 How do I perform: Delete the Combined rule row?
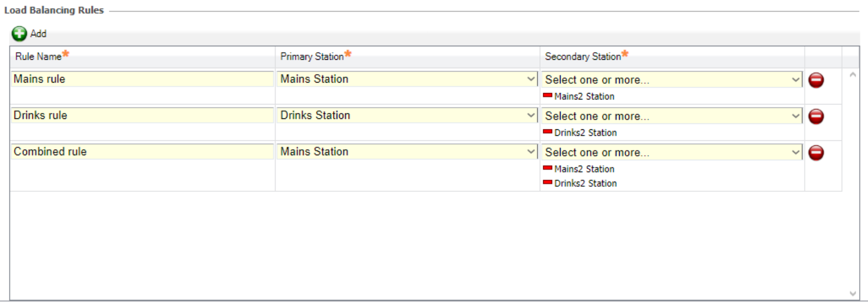coord(816,153)
